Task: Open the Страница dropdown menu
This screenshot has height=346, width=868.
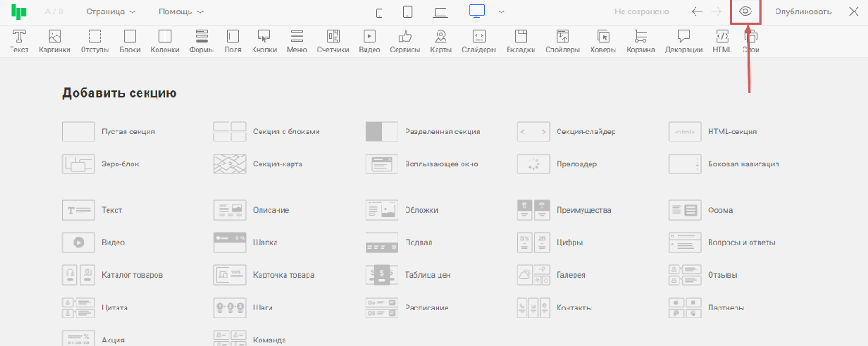Action: 110,12
